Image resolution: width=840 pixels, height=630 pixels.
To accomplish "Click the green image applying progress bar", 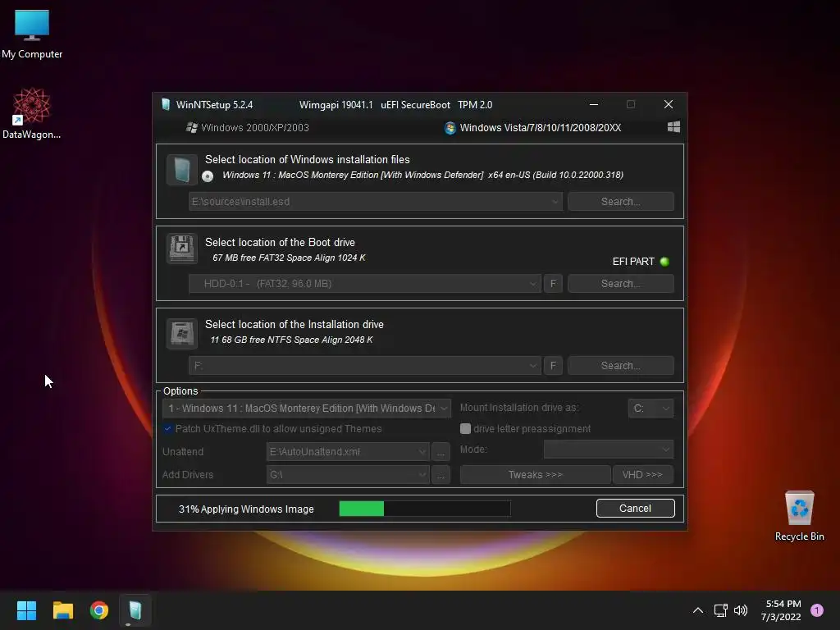I will point(425,509).
